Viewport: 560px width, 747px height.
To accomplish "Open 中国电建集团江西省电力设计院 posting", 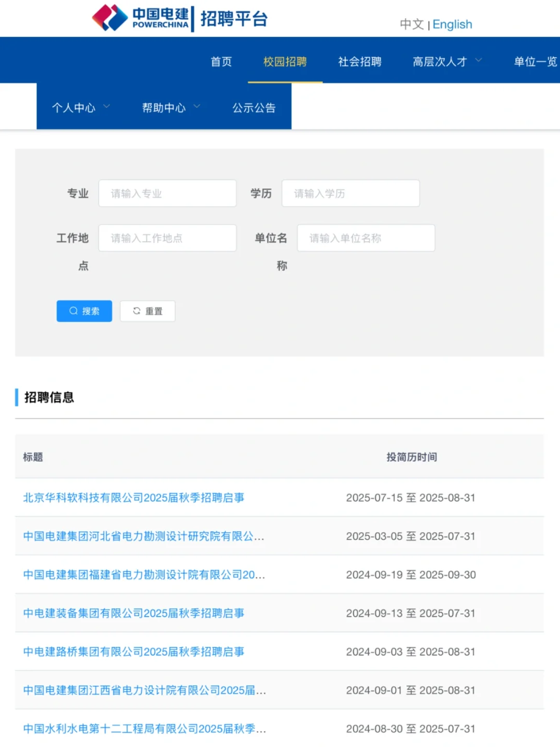I will coord(145,690).
